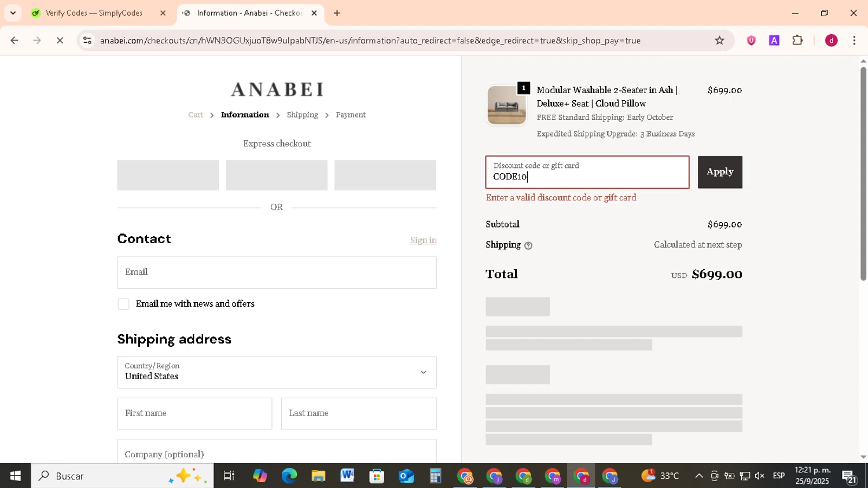Image resolution: width=868 pixels, height=488 pixels.
Task: Click the muted volume tray icon
Action: point(760,476)
